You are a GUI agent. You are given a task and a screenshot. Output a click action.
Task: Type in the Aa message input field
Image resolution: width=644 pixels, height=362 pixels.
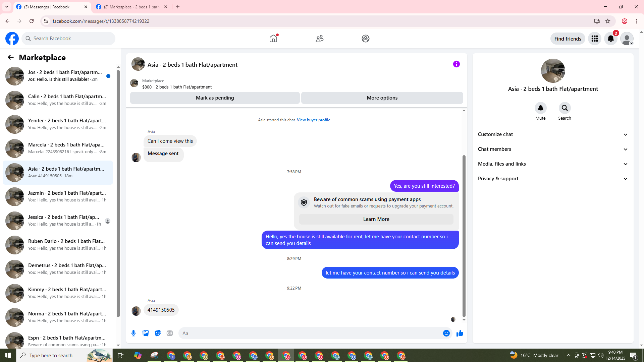click(x=309, y=333)
